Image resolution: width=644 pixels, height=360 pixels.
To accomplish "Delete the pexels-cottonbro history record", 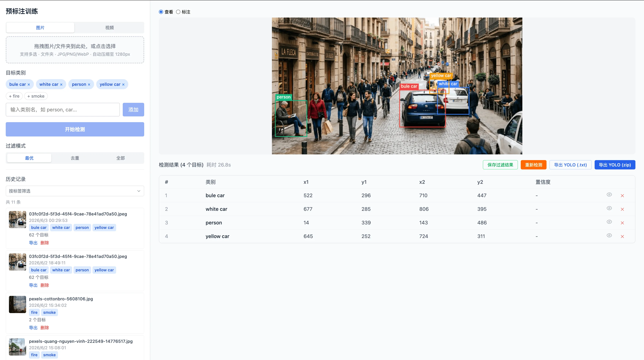I will [x=45, y=328].
